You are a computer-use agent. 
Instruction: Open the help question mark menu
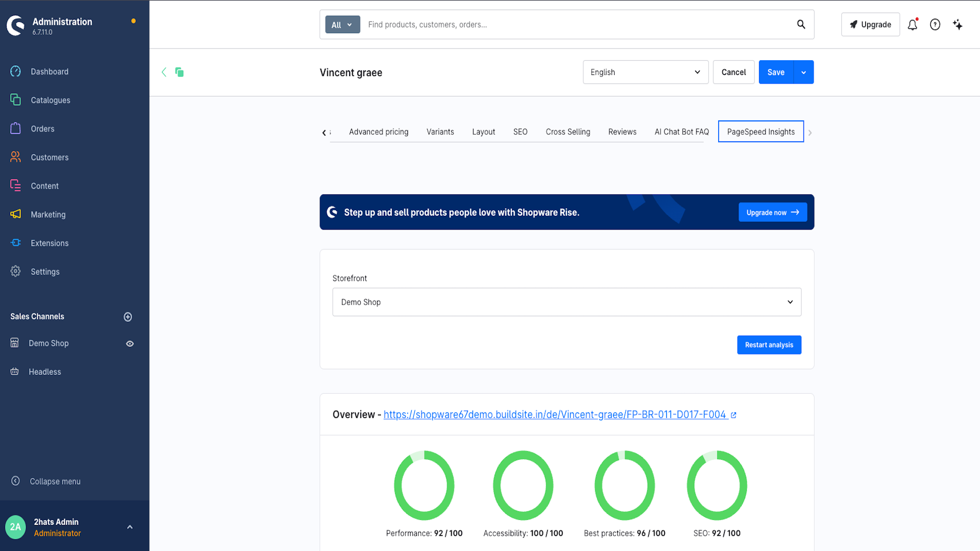(x=935, y=24)
